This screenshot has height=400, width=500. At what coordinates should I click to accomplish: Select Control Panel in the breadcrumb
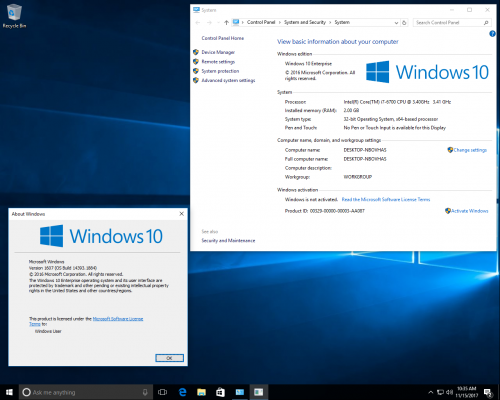point(261,22)
